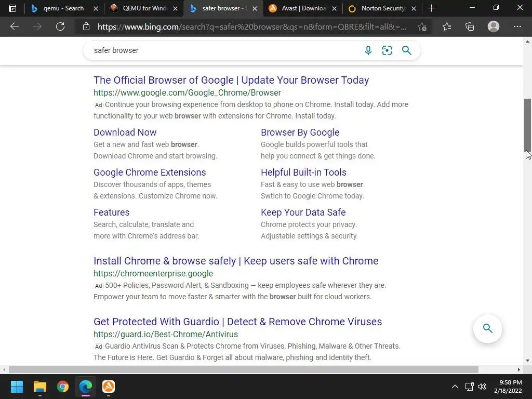
Task: Open the Browser By Google link
Action: [300, 132]
